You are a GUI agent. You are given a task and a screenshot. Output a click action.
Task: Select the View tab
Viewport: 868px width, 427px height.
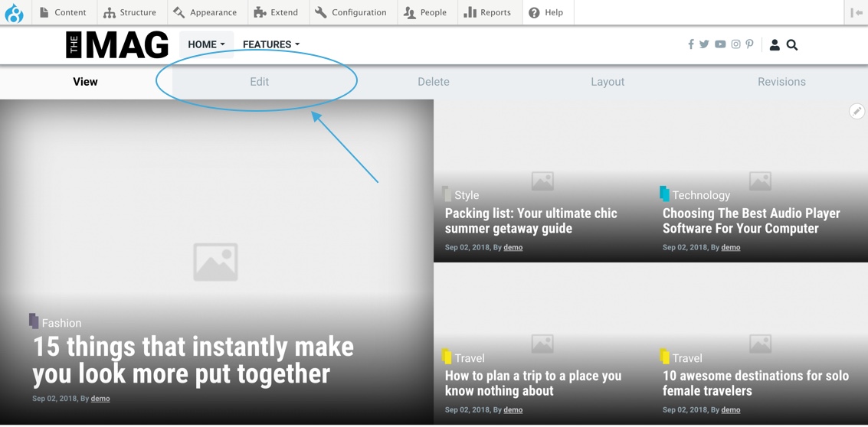click(x=85, y=82)
